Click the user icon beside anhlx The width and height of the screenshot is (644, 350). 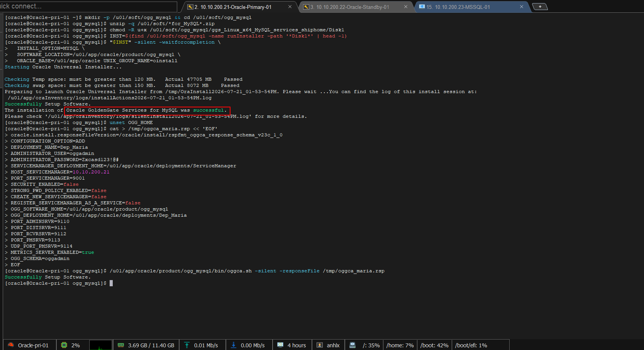pyautogui.click(x=320, y=345)
